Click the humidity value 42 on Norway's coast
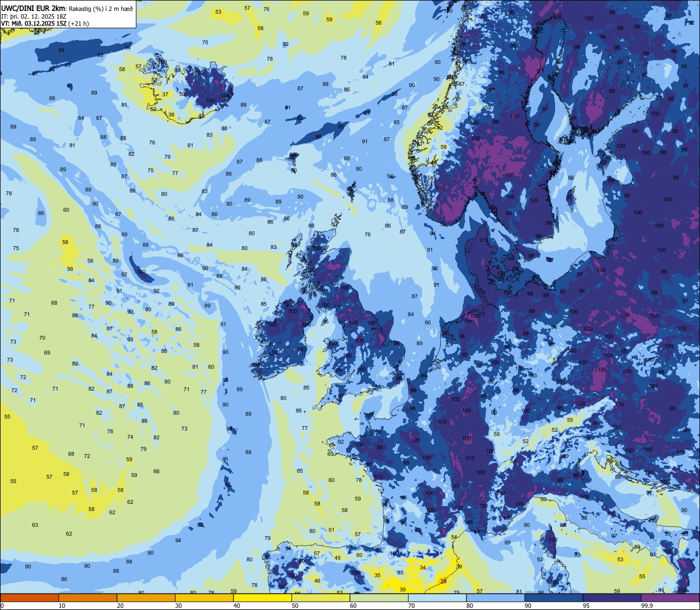Viewport: 700px width, 610px height. (440, 127)
